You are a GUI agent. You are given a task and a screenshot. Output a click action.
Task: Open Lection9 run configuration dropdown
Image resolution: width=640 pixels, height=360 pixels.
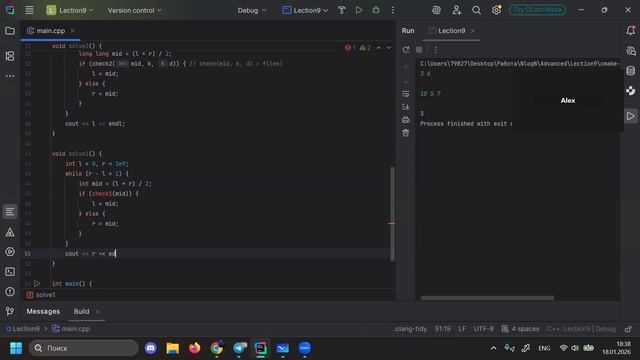pyautogui.click(x=305, y=10)
